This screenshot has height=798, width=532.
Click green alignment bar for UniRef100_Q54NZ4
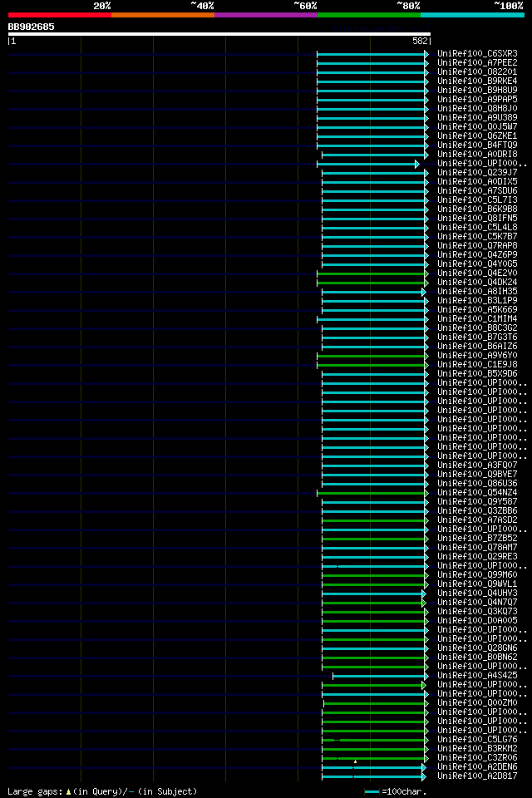pos(372,493)
